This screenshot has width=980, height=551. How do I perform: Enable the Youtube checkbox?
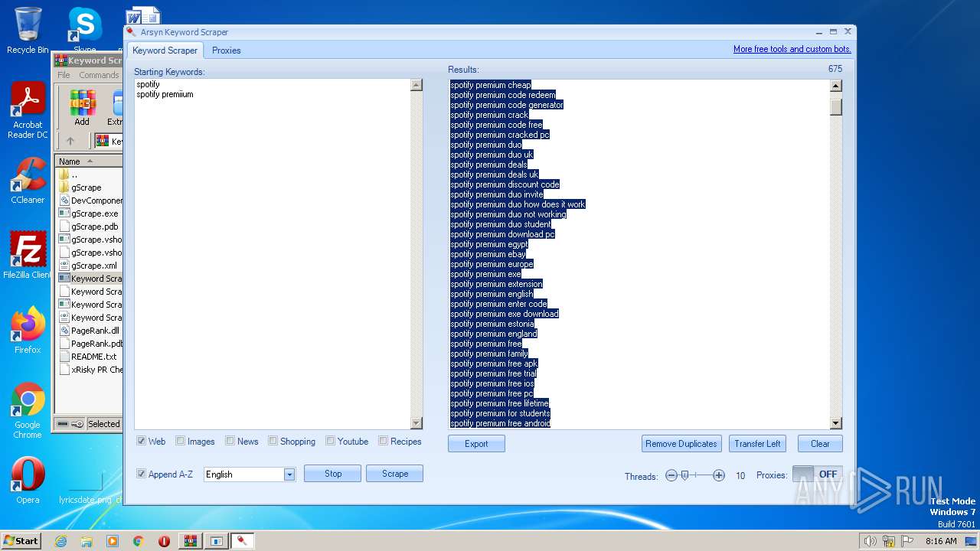(x=330, y=441)
